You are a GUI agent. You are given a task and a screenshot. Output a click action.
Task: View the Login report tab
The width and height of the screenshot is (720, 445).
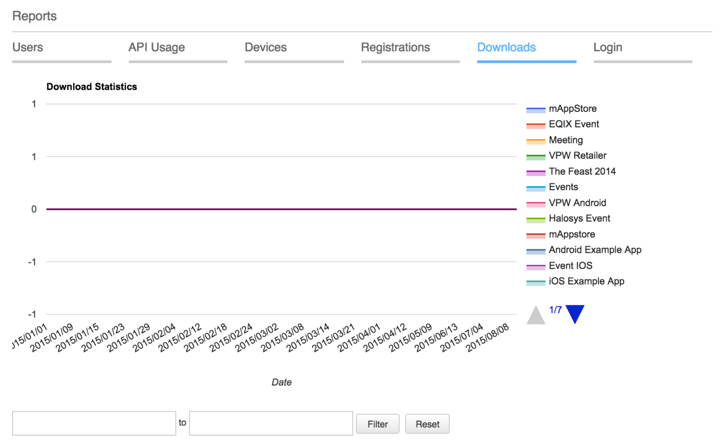pyautogui.click(x=607, y=47)
